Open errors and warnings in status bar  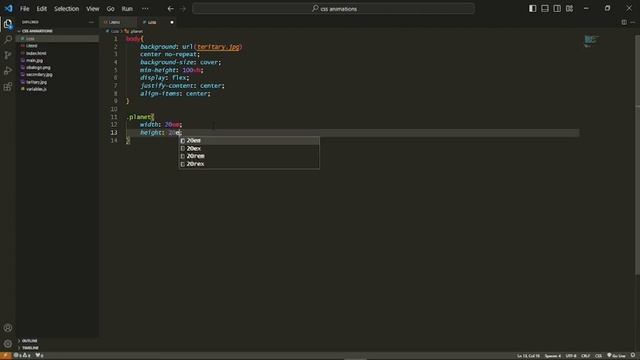22,356
